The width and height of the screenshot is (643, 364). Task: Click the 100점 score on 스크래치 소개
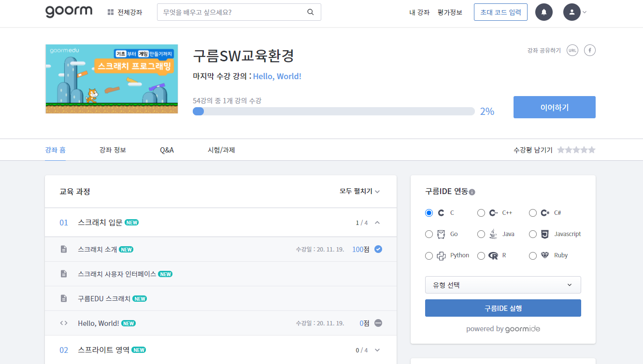tap(361, 249)
